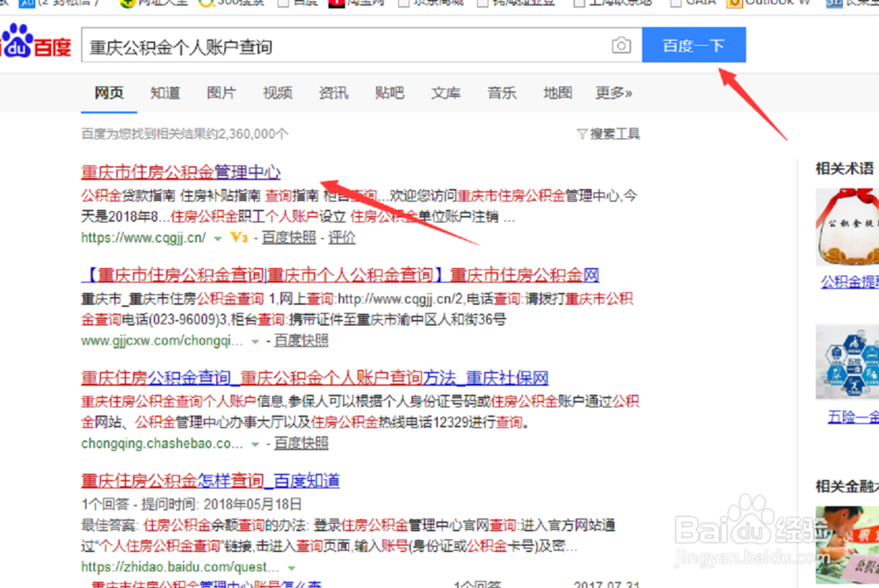879x588 pixels.
Task: Switch to the 知道 tab
Action: pos(165,92)
